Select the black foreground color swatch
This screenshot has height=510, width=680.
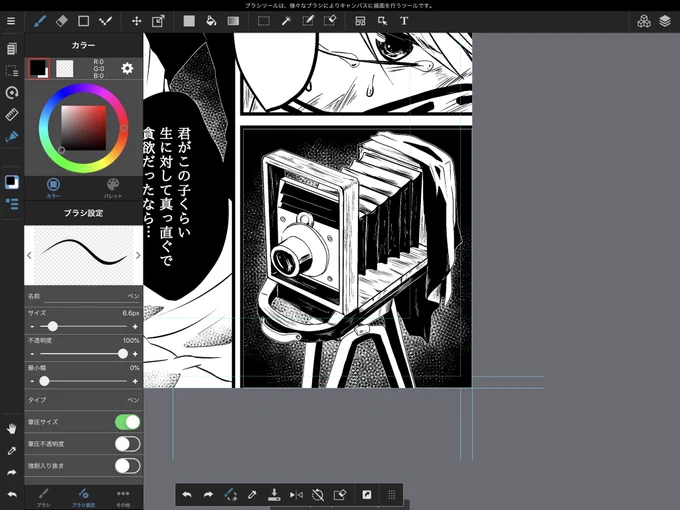point(39,69)
